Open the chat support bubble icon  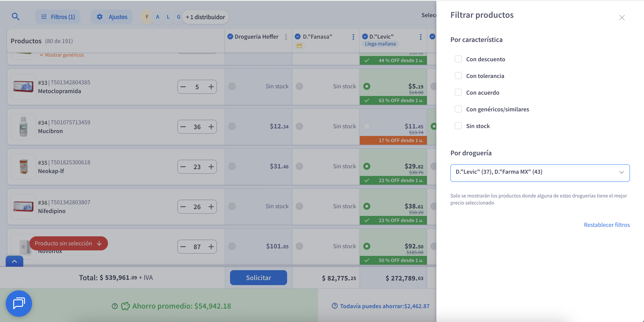click(x=19, y=303)
